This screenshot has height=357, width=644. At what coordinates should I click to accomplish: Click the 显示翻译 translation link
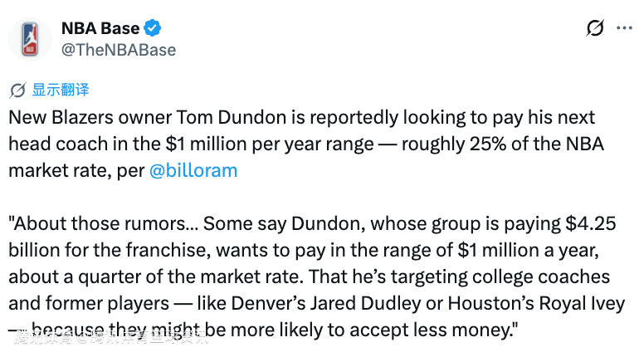pos(60,90)
